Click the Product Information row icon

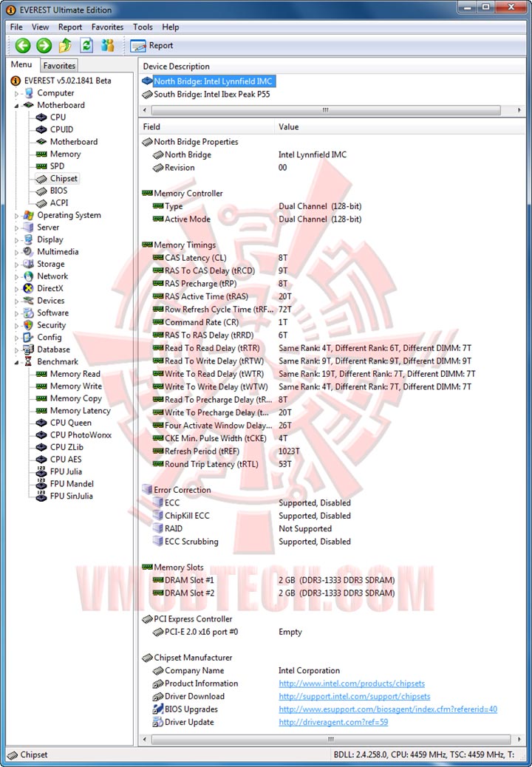coord(157,684)
